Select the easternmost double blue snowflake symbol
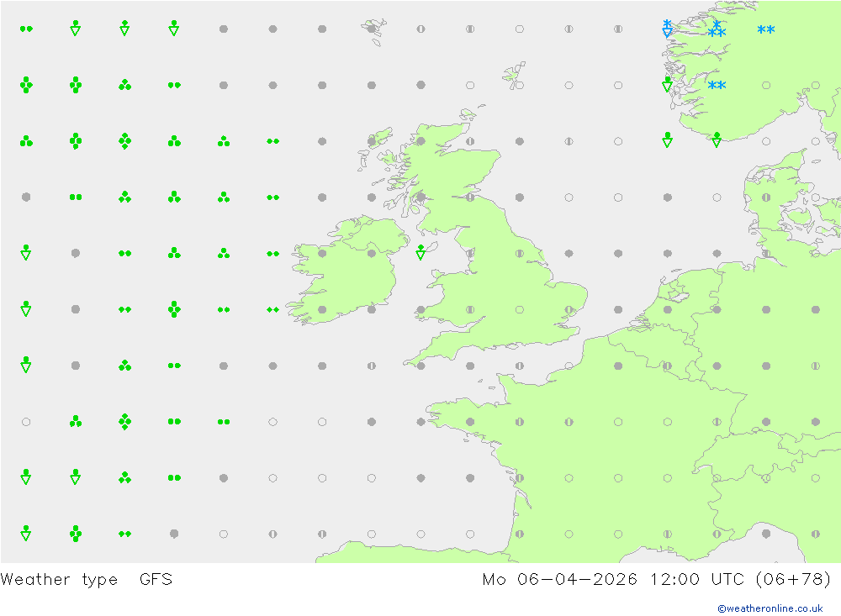The image size is (841, 616). (x=766, y=29)
